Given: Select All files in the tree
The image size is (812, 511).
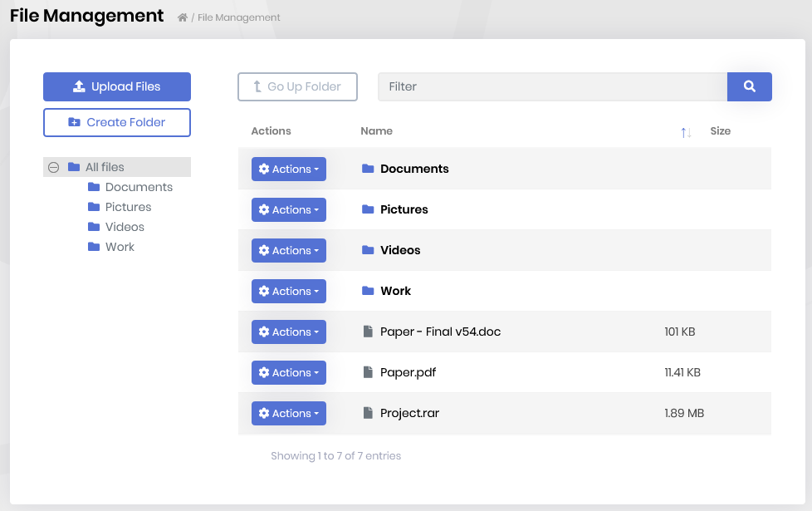Looking at the screenshot, I should pos(105,167).
